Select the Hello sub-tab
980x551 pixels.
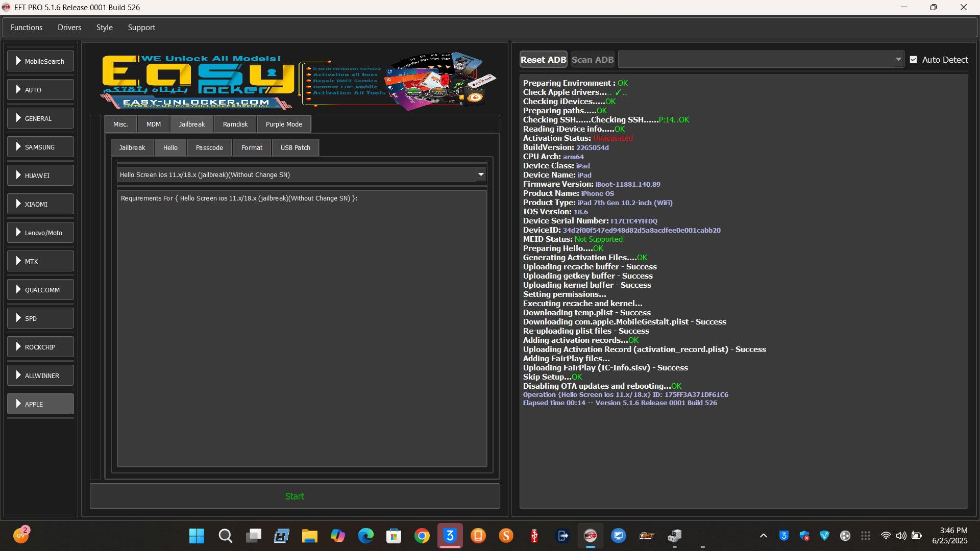[170, 148]
